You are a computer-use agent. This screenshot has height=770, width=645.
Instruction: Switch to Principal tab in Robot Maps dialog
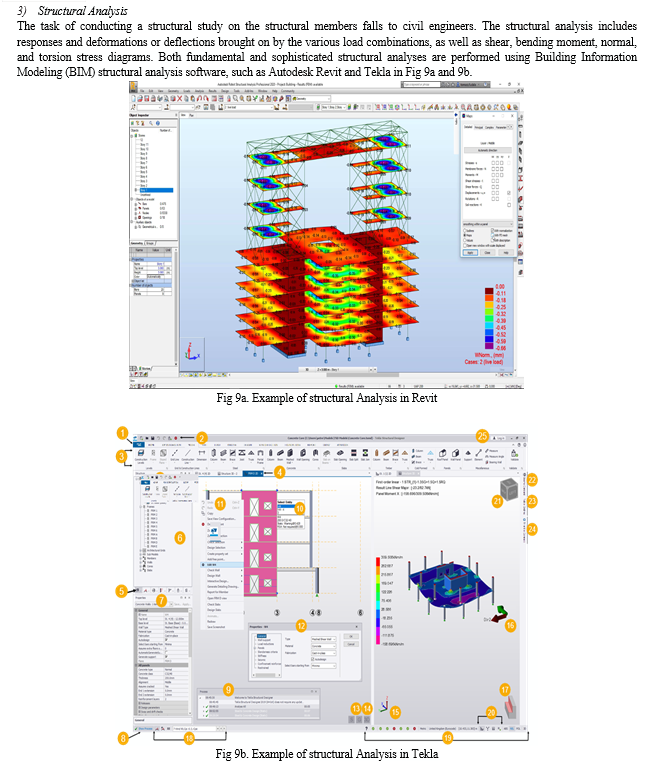click(x=479, y=128)
